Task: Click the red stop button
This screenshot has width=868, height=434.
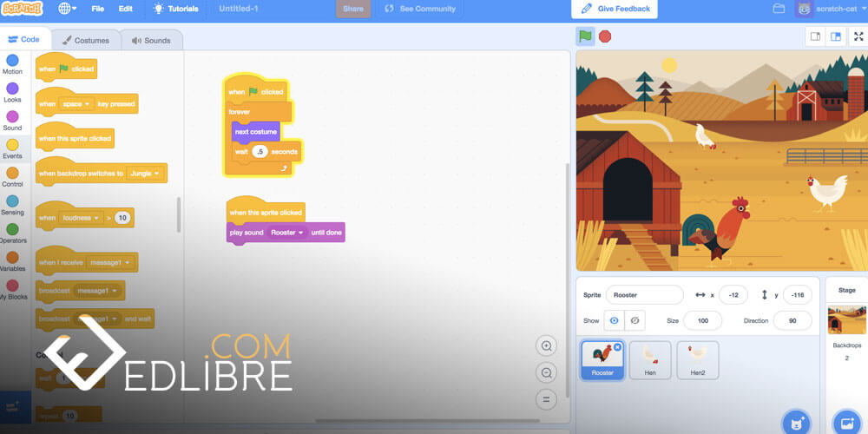Action: 605,36
